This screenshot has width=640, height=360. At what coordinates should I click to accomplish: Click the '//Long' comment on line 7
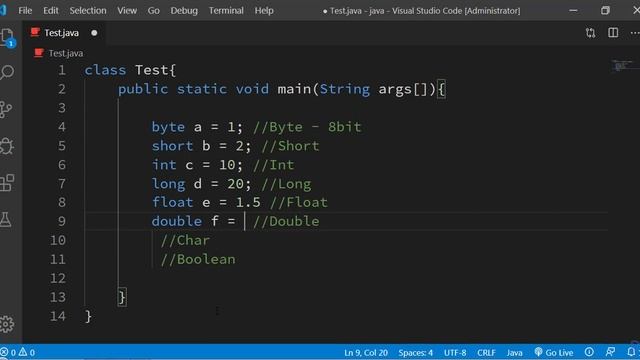point(286,184)
